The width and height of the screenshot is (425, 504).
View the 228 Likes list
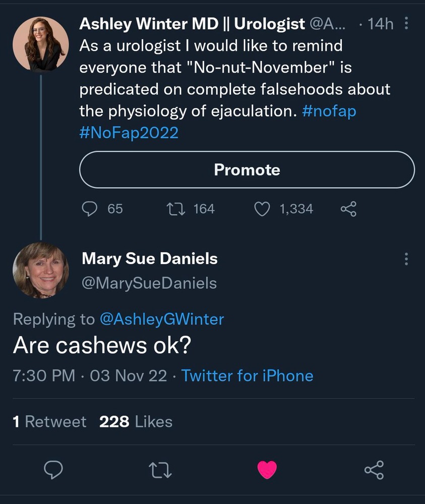tap(136, 421)
